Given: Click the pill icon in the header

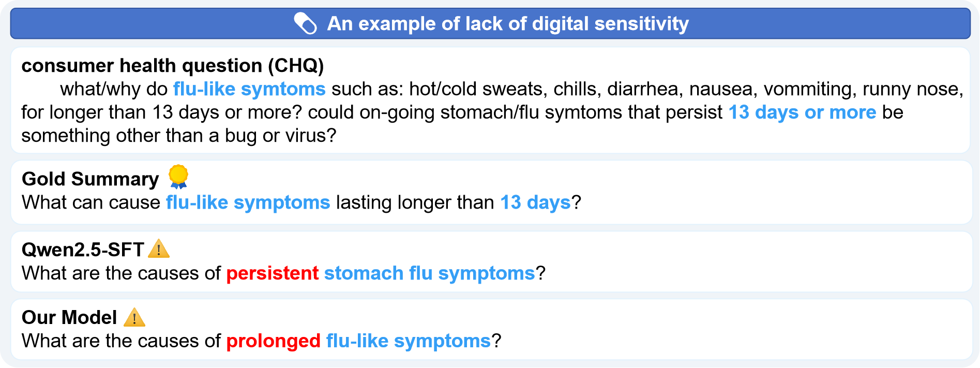Looking at the screenshot, I should [305, 24].
